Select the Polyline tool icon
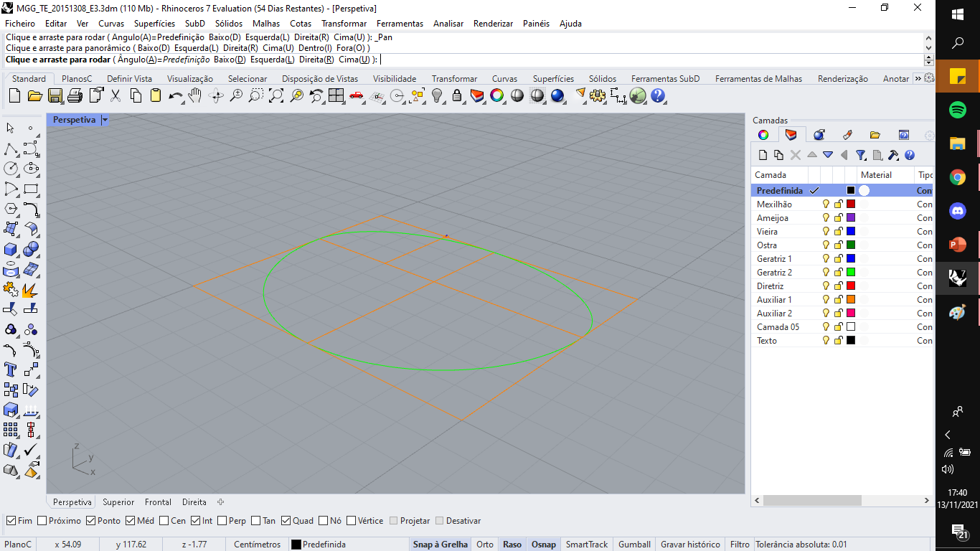Image resolution: width=980 pixels, height=551 pixels. pos(11,149)
